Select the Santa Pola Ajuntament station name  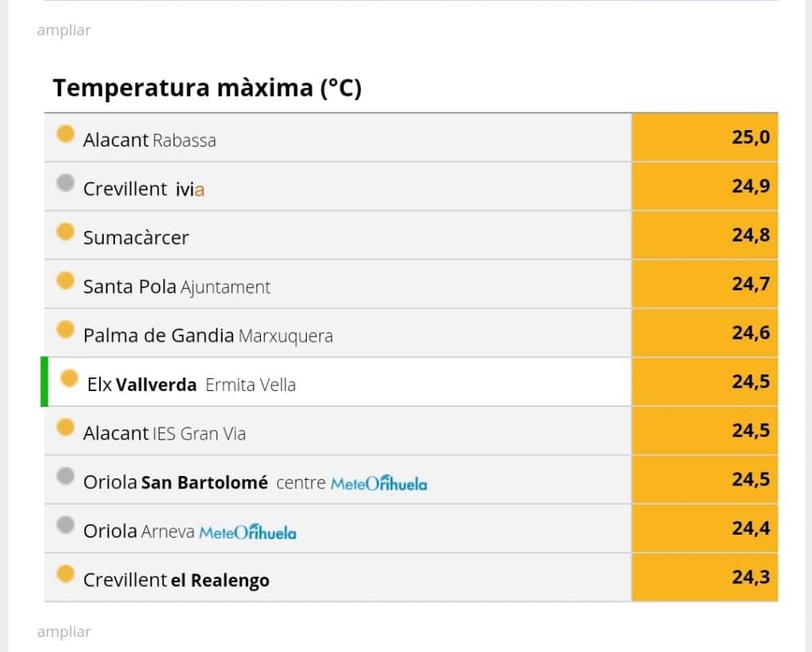(x=177, y=287)
